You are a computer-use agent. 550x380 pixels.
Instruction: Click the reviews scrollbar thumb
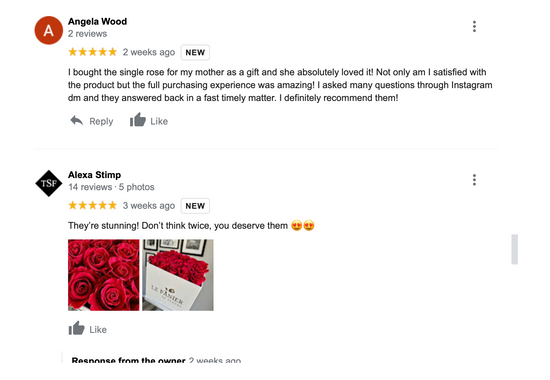pos(515,249)
